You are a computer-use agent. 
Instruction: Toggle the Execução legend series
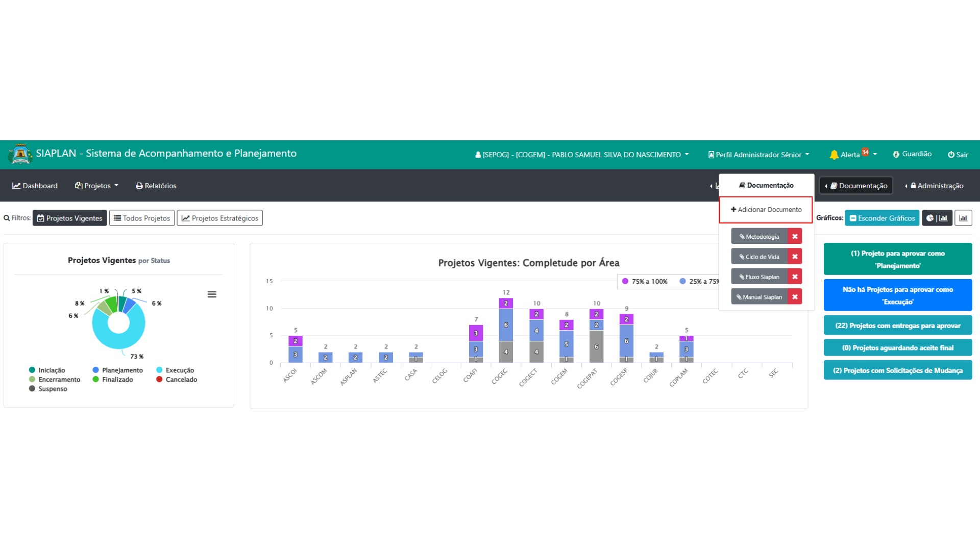point(175,370)
